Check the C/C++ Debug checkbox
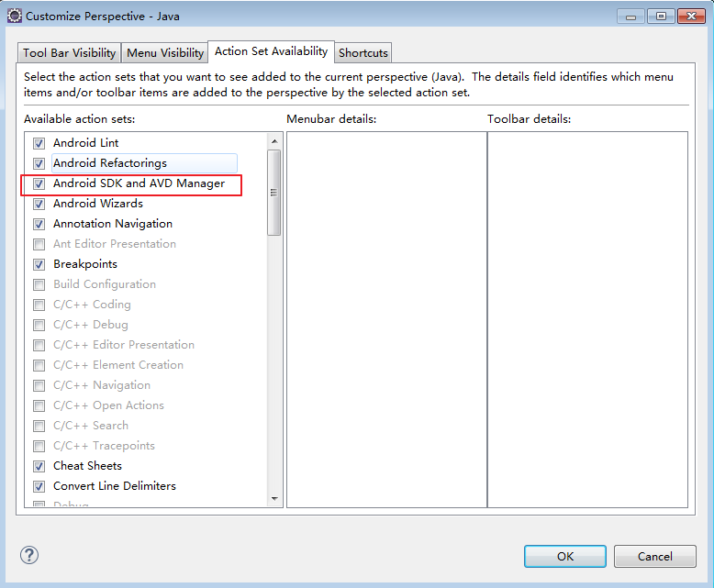 (x=39, y=325)
